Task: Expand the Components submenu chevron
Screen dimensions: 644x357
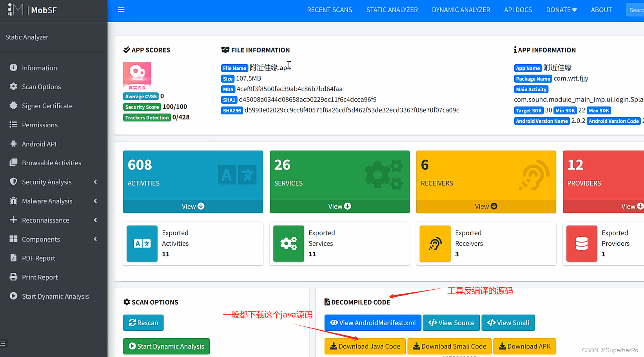Action: click(x=95, y=239)
